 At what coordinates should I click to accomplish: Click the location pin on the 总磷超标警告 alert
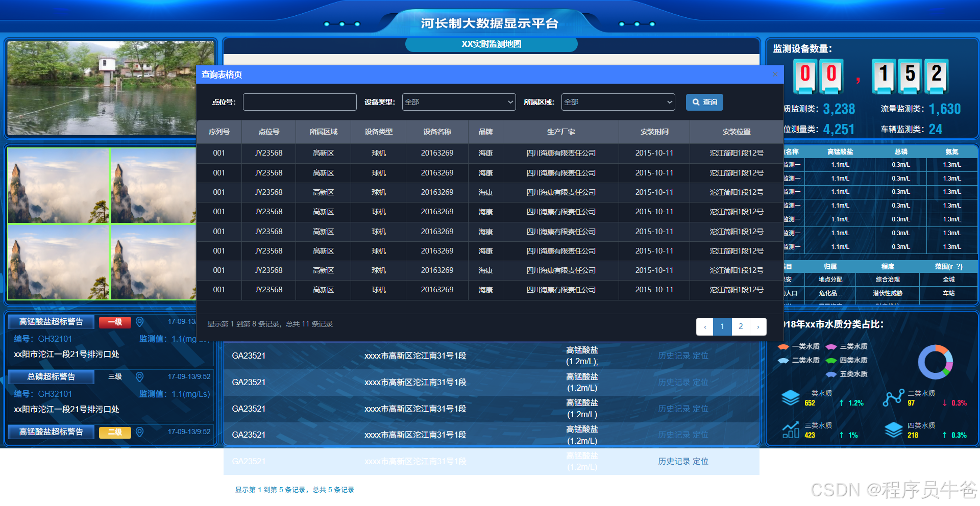(x=139, y=377)
